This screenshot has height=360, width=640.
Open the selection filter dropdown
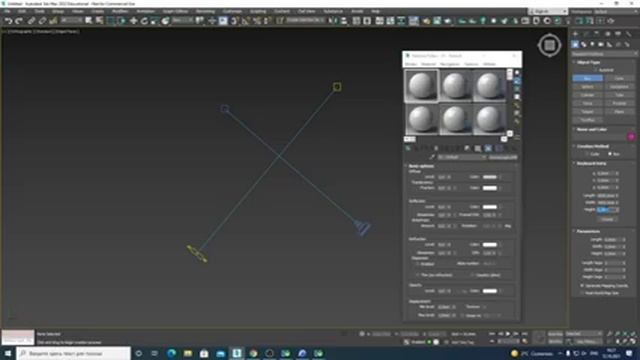(71, 20)
